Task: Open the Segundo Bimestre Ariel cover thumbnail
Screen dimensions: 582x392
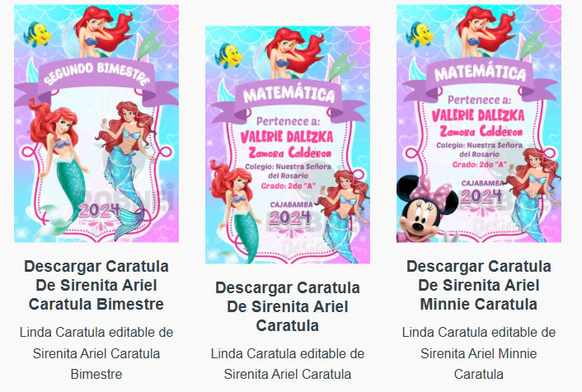Action: (x=96, y=124)
